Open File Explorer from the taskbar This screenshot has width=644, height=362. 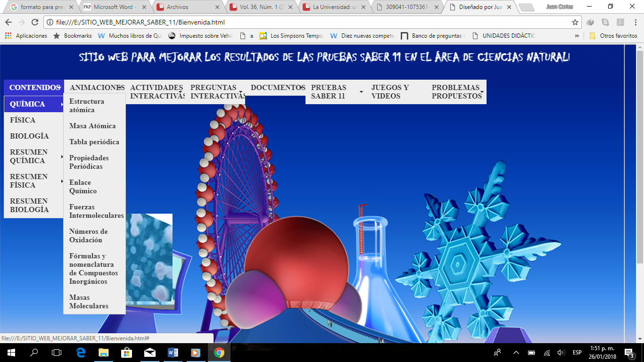(x=104, y=352)
